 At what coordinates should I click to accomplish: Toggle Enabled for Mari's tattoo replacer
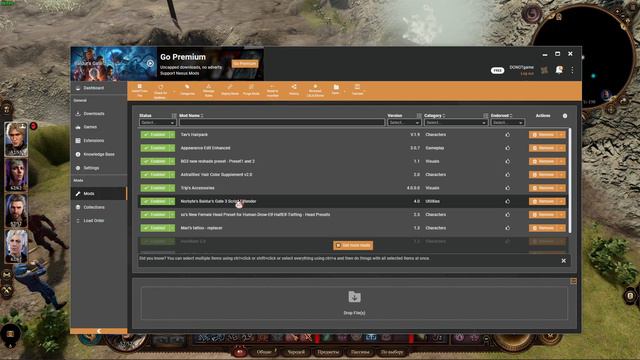point(154,228)
